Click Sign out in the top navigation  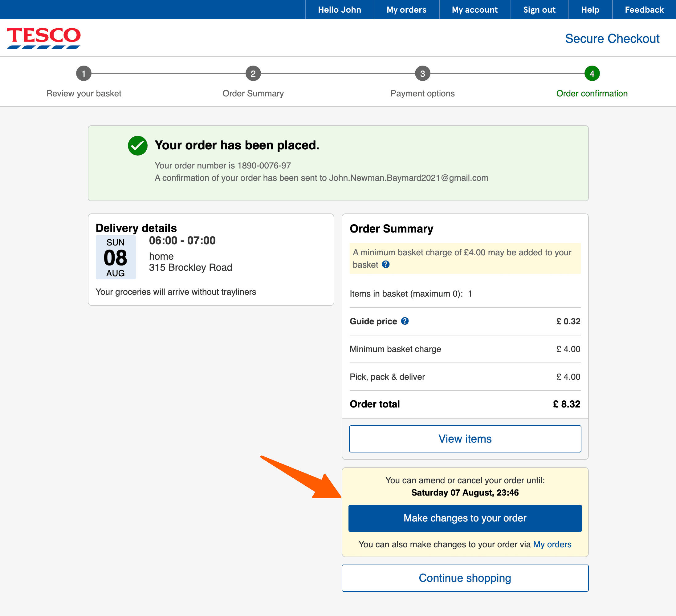[x=539, y=9]
